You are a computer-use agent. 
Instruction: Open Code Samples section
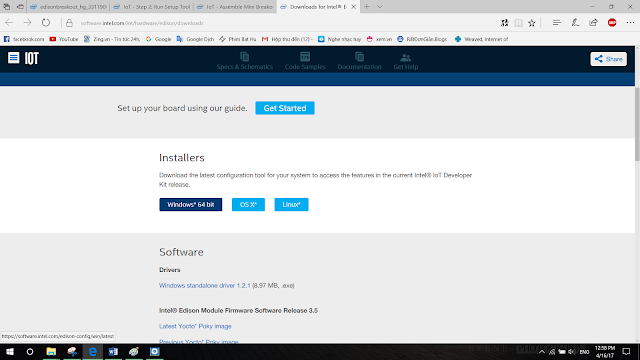pos(305,61)
